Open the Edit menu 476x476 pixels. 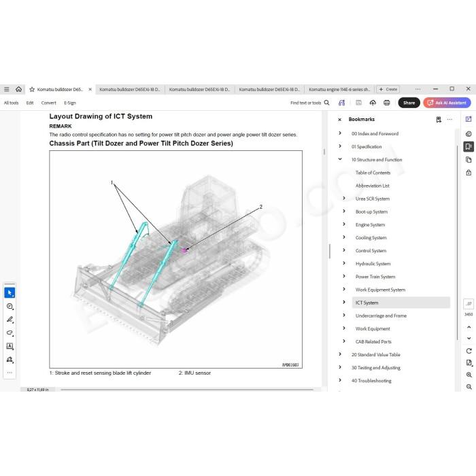pos(30,103)
